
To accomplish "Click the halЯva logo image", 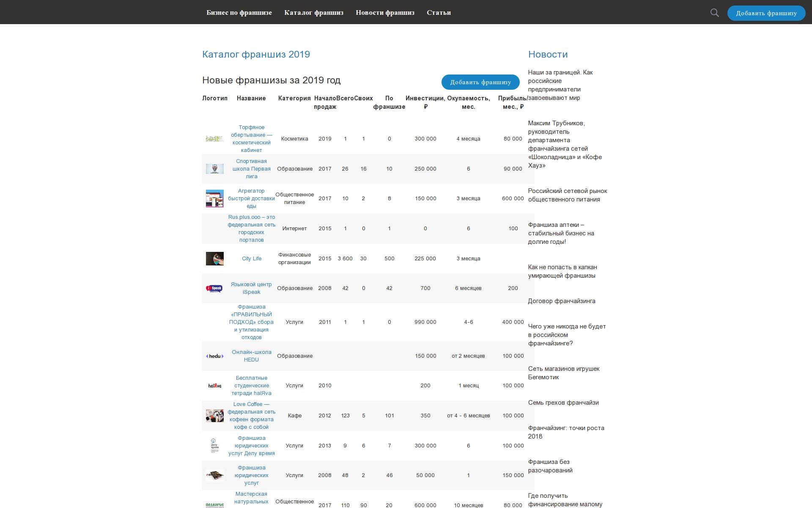I will click(x=215, y=386).
